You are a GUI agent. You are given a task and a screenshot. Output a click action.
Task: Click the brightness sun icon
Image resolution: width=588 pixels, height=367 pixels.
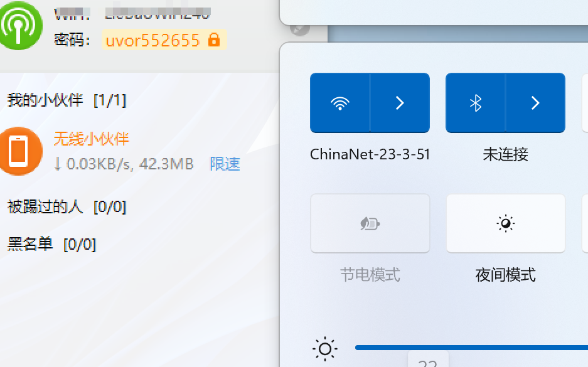click(325, 349)
